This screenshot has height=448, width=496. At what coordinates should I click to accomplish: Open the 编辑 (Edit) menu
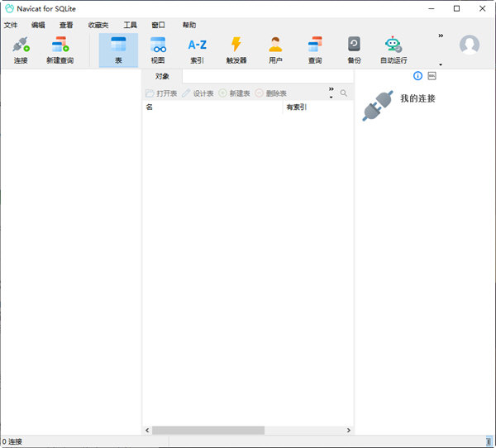38,25
